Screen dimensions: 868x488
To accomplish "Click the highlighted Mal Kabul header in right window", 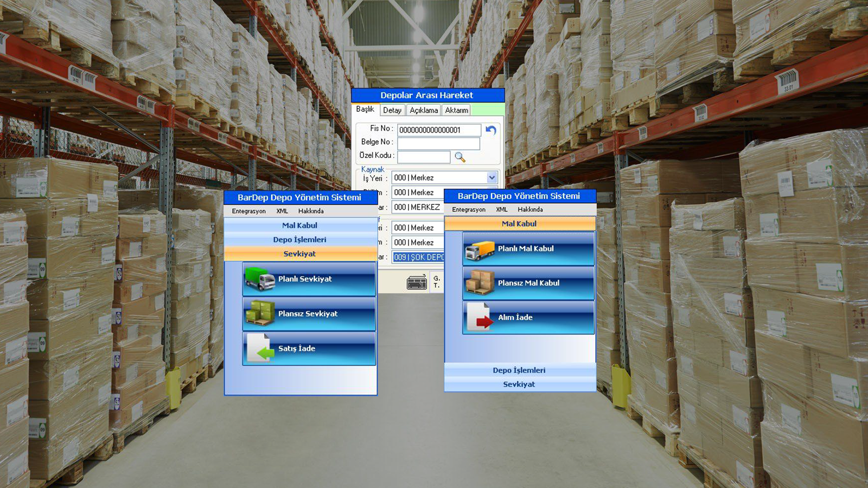I will (520, 223).
